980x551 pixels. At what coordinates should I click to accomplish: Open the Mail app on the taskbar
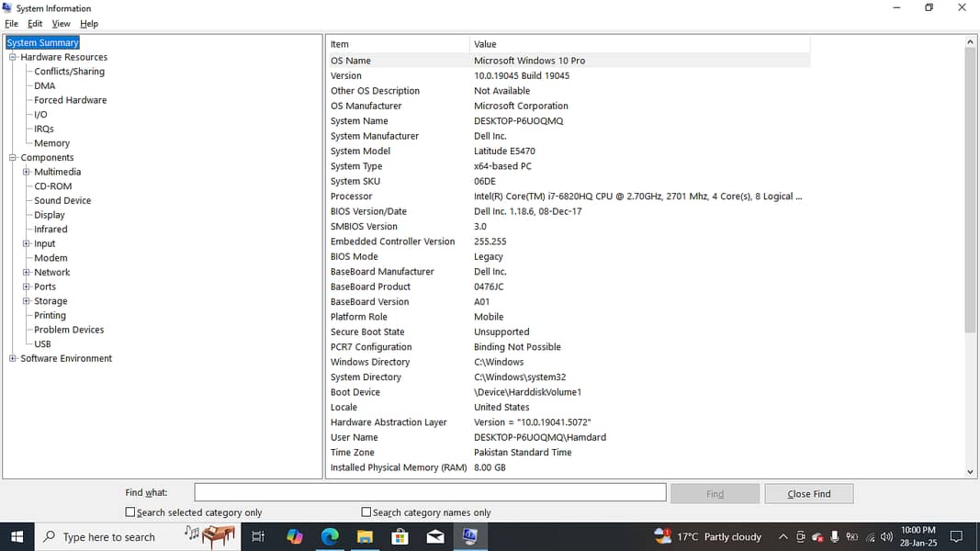pyautogui.click(x=434, y=537)
